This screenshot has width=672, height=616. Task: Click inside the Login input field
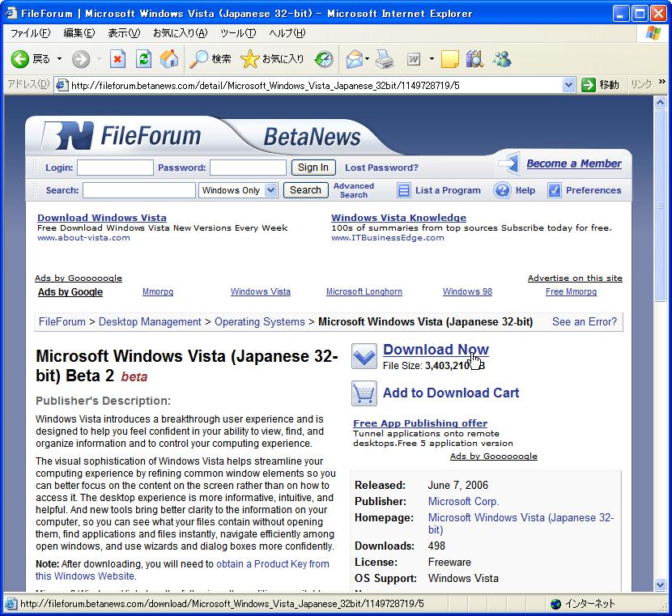(115, 168)
